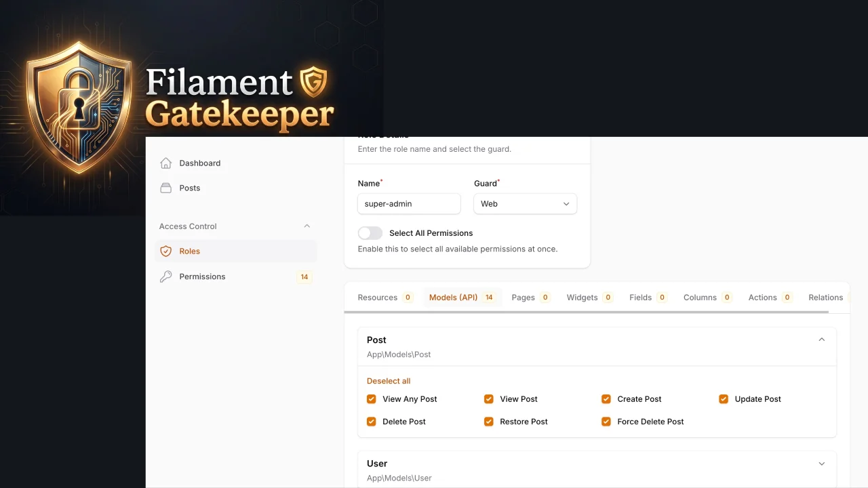Click the App\Models\Post path text
The image size is (868, 488).
coord(399,354)
